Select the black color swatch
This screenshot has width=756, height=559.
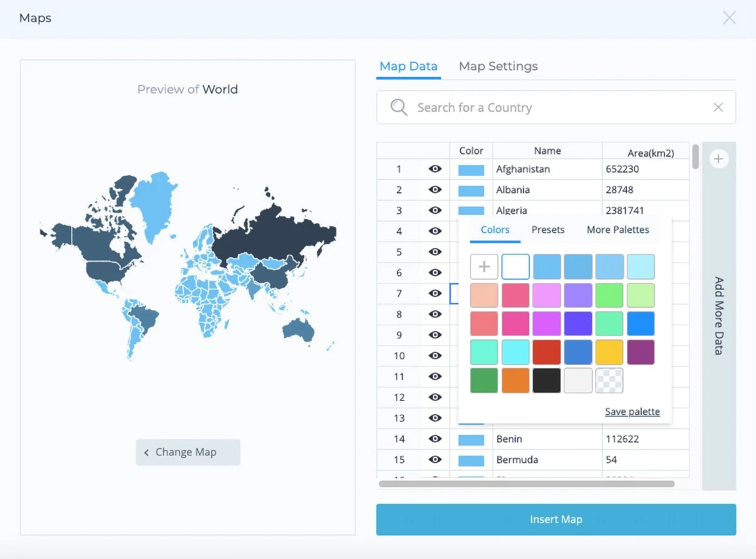(546, 380)
